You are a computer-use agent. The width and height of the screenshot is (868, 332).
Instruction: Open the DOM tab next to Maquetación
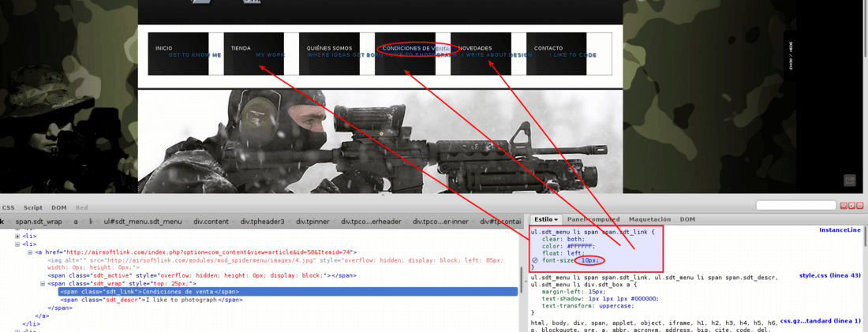pyautogui.click(x=687, y=220)
